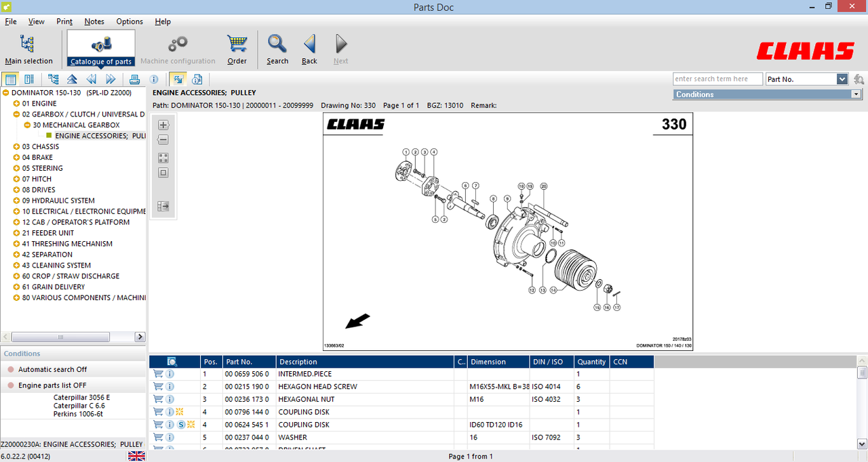Click double left-arrow previous page icon
Screen dimensions: 868x462
point(91,79)
